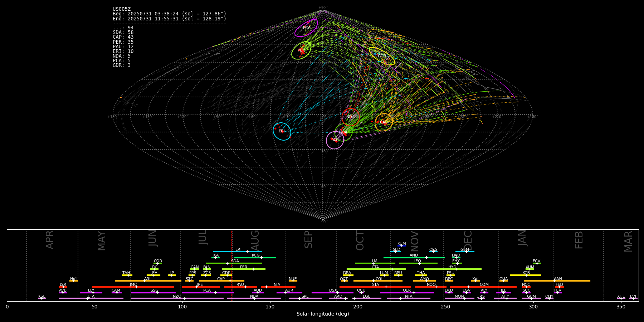Screen dimensions: 644x322
Task: Click the APR month label in the timeline
Action: (50, 240)
